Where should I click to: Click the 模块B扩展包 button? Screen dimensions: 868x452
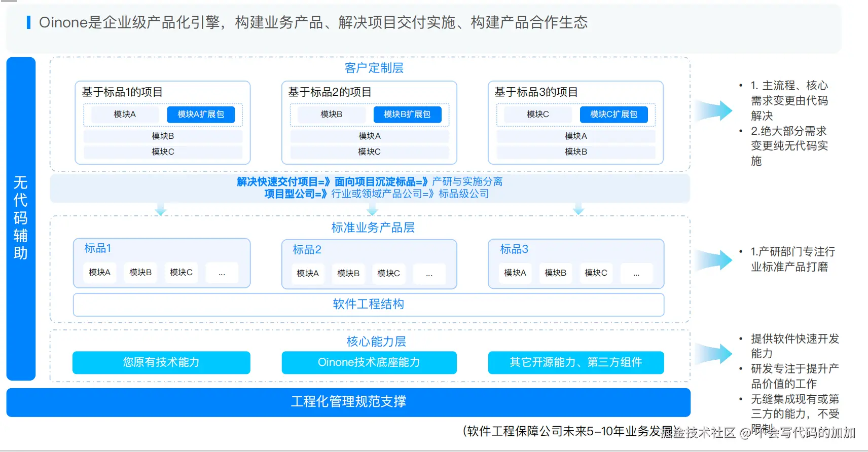point(407,115)
